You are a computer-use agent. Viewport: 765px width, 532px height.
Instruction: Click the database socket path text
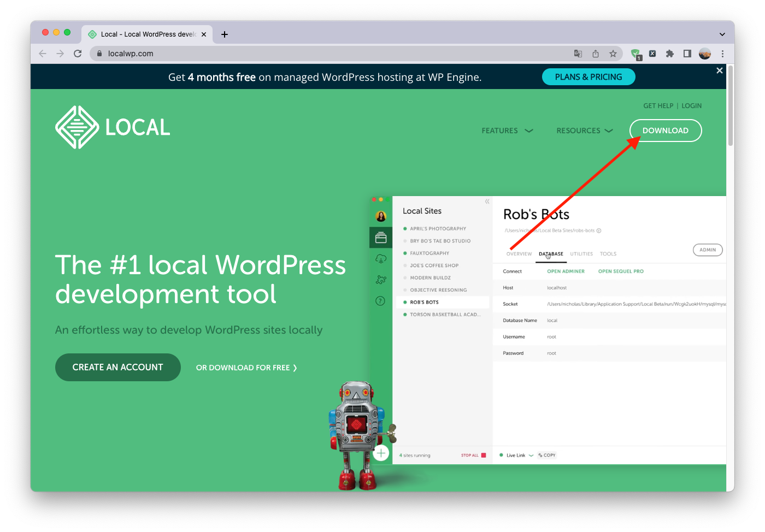coord(637,304)
